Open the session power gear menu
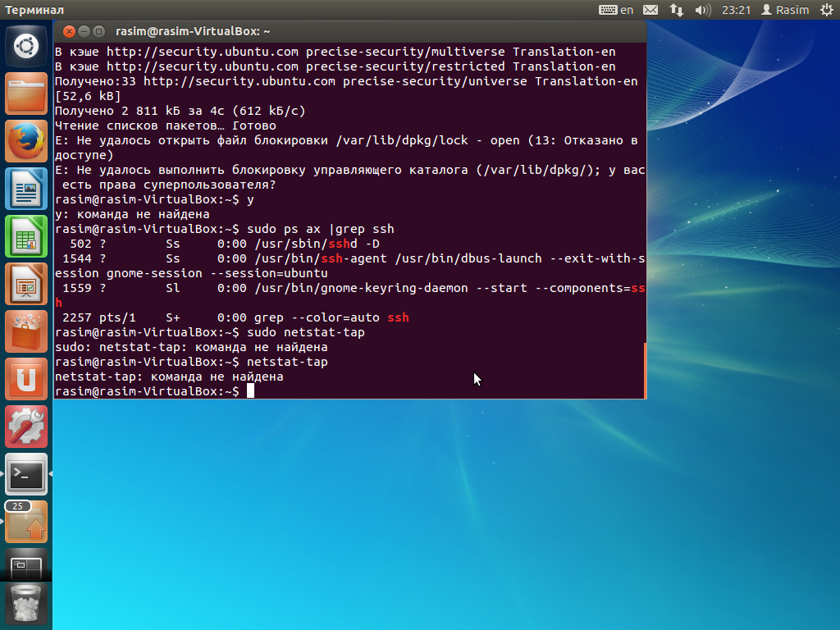Screen dimensions: 840x630 tap(827, 10)
